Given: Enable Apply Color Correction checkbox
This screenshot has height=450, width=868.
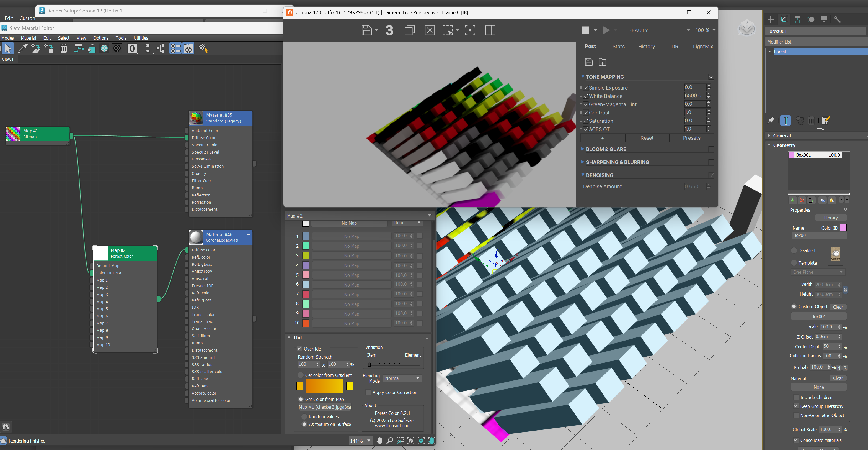Looking at the screenshot, I should click(x=368, y=392).
